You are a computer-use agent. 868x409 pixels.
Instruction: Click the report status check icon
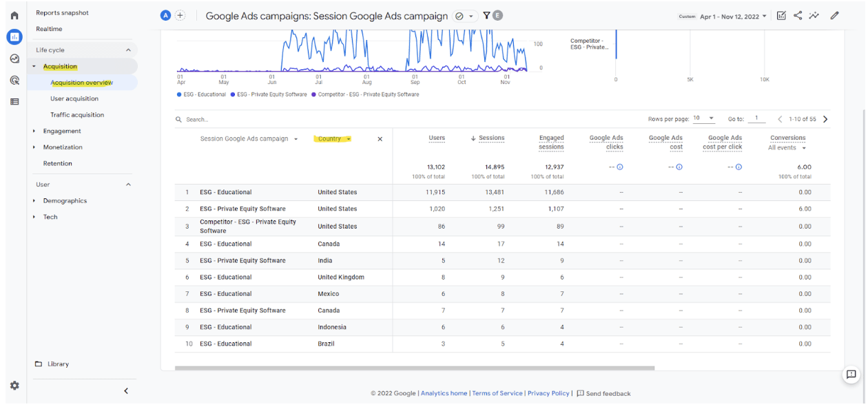[459, 16]
